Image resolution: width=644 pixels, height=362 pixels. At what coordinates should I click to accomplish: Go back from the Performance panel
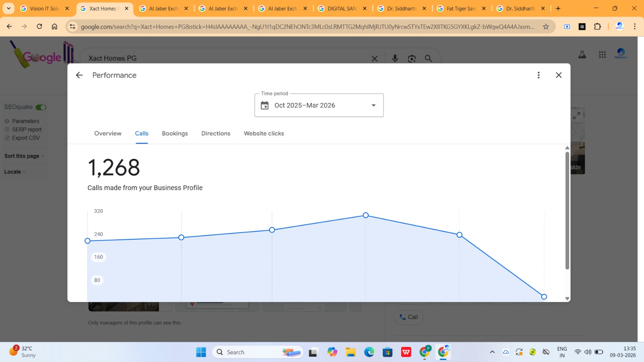79,75
